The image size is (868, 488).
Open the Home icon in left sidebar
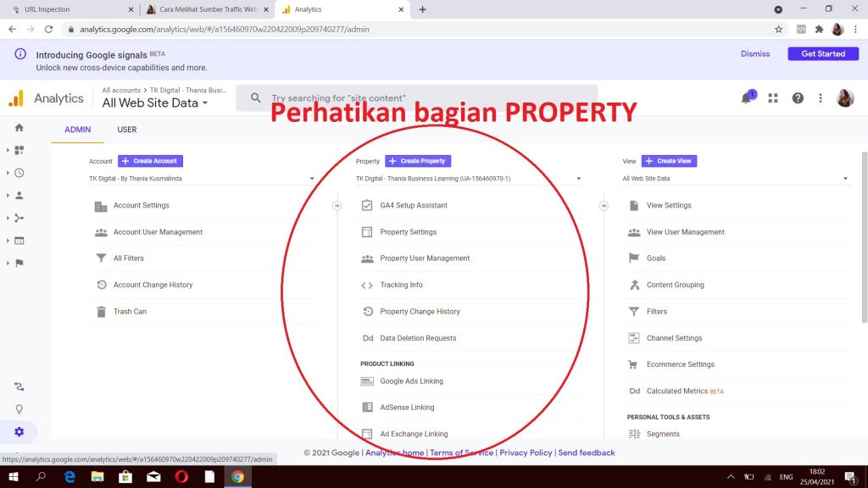pyautogui.click(x=19, y=128)
